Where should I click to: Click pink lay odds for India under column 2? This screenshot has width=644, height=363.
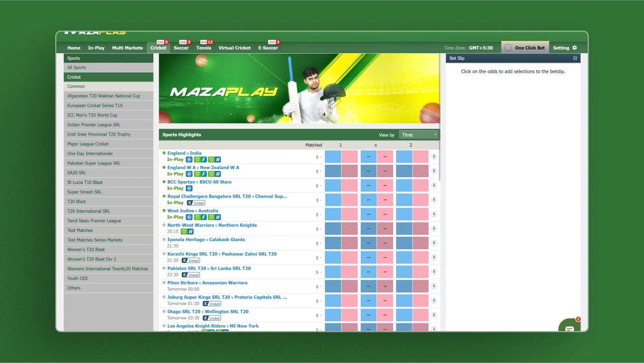(x=421, y=157)
